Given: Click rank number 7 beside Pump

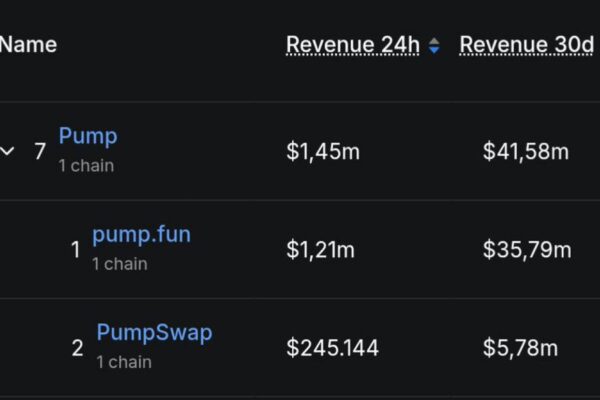Looking at the screenshot, I should (x=40, y=152).
